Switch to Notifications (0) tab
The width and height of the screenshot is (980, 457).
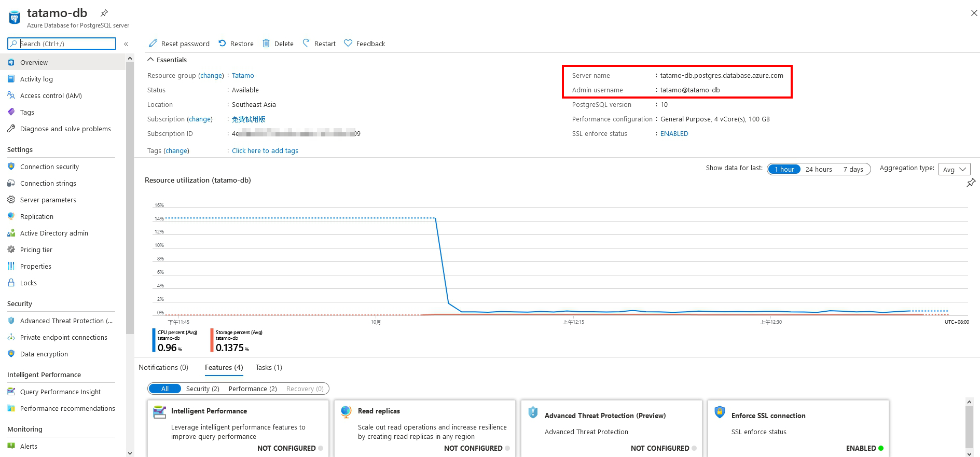click(163, 367)
